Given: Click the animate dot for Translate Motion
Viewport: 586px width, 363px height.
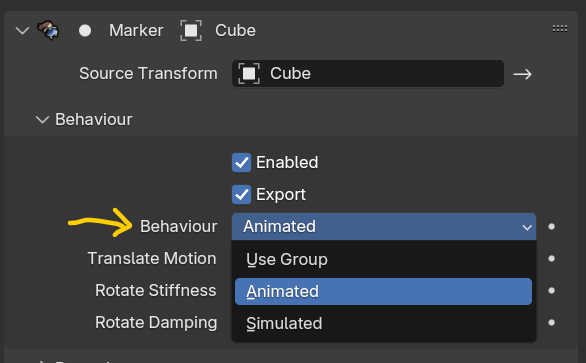Looking at the screenshot, I should tap(551, 259).
